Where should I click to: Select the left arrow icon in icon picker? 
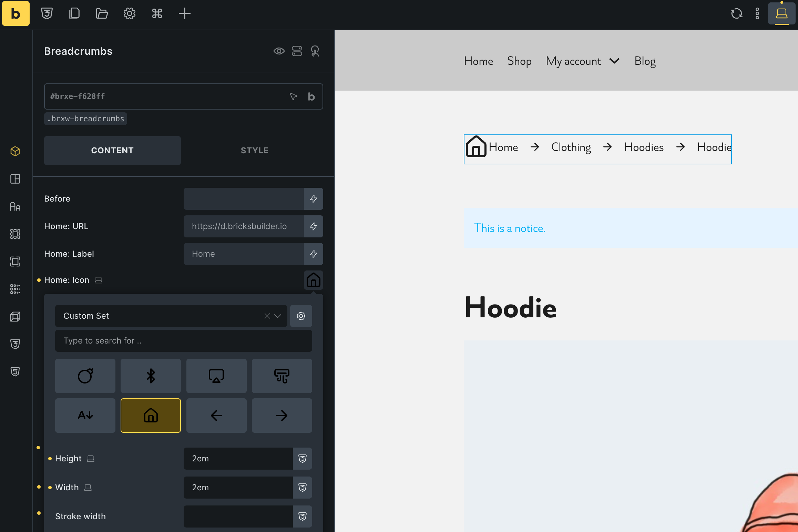pos(216,416)
